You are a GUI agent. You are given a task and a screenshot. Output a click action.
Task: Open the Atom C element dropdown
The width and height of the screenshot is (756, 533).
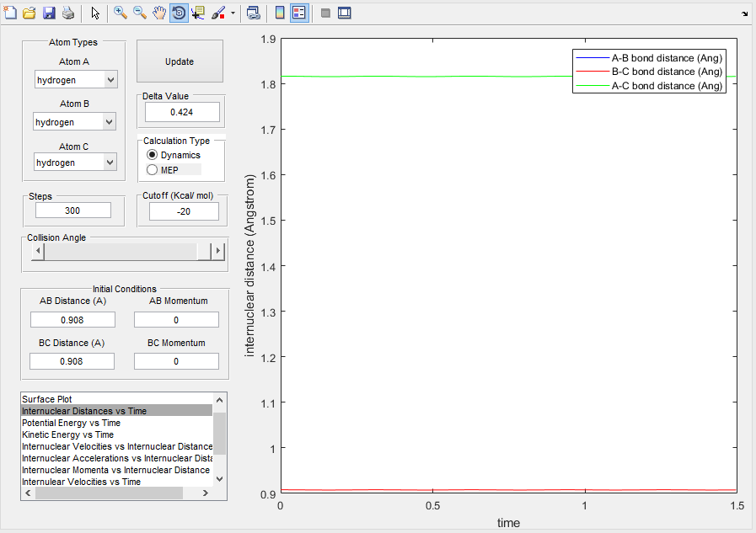tap(76, 163)
